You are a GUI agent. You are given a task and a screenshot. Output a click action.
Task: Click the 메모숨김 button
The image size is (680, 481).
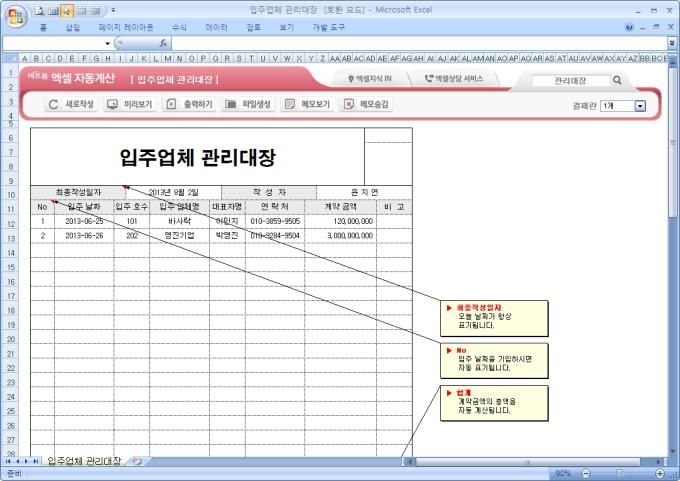pos(366,104)
